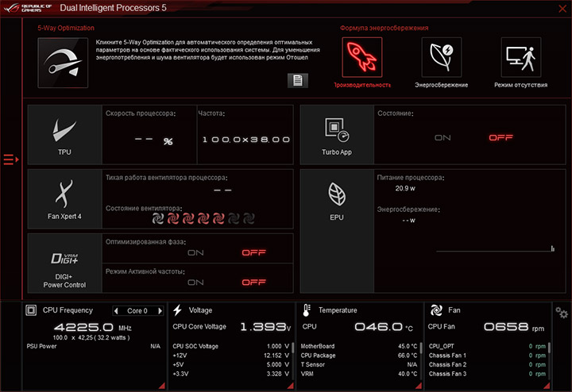Launch the 5-Way Optimization speedometer icon
This screenshot has width=572, height=392.
63,63
